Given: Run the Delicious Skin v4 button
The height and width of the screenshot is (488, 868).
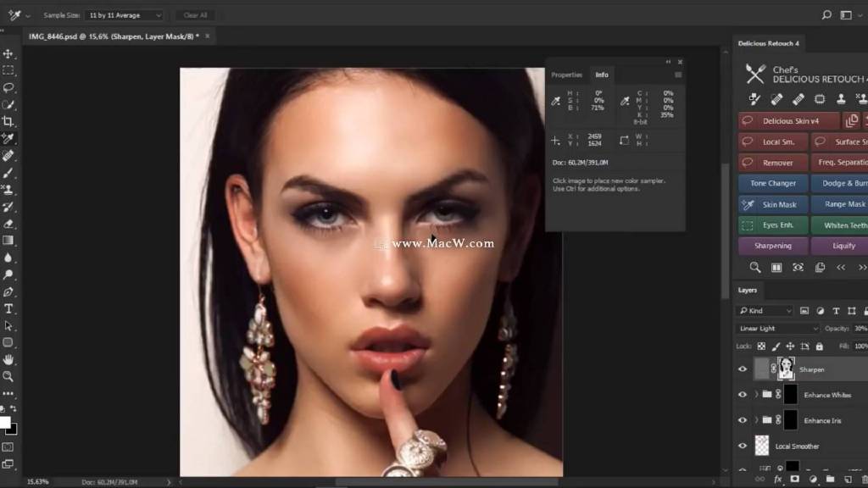Looking at the screenshot, I should tap(789, 121).
